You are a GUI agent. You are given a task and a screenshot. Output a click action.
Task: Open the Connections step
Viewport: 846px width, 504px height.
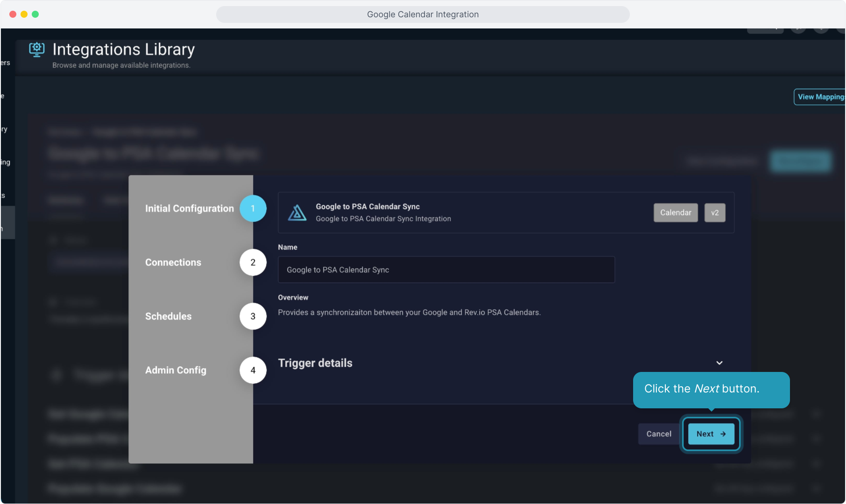[x=173, y=262]
